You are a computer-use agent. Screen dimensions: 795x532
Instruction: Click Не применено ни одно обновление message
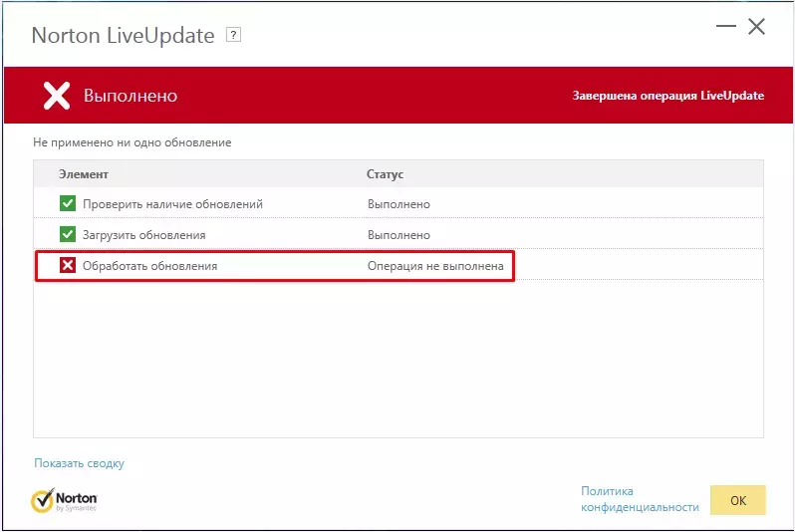tap(132, 142)
